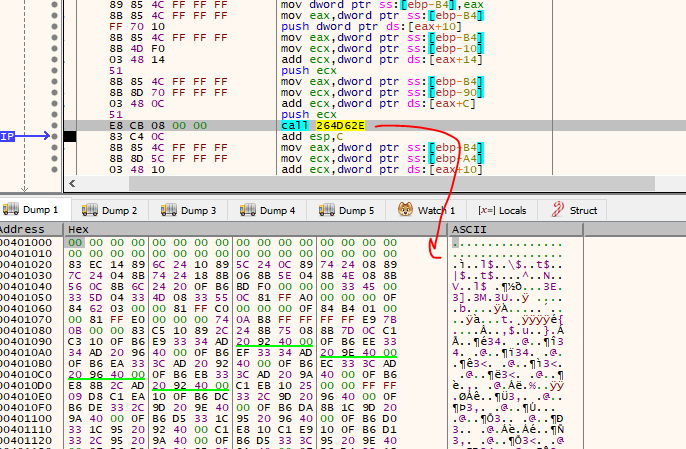Toggle breakpoint dot on 'add ecx,dword ptr ds:[eax+C]' line
Image resolution: width=686 pixels, height=449 pixels.
coord(54,104)
